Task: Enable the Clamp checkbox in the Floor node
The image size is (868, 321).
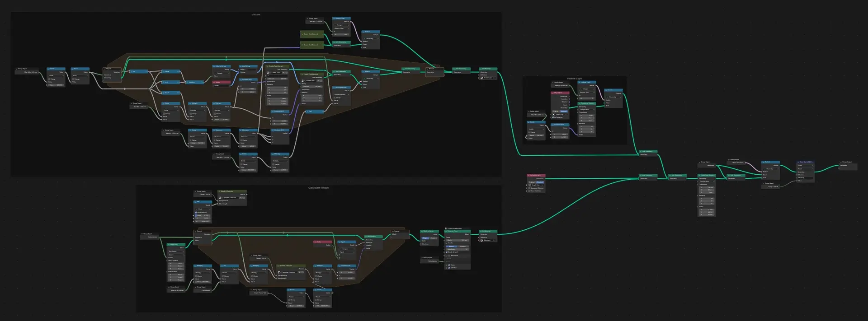Action: point(73,79)
